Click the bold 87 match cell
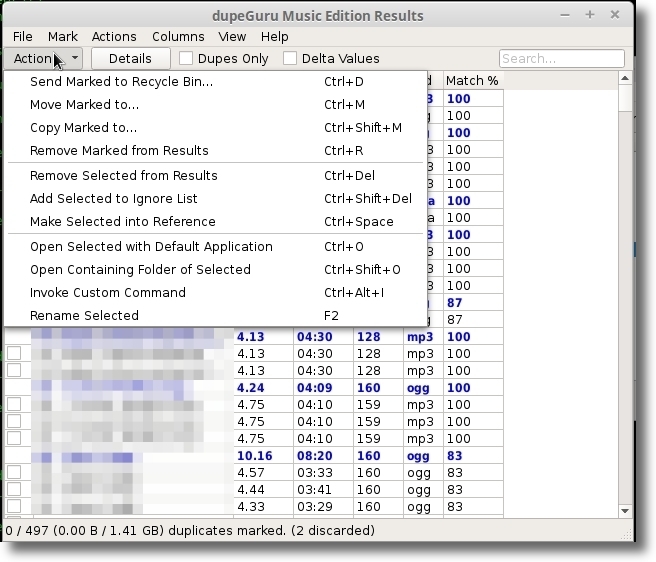 pyautogui.click(x=473, y=303)
